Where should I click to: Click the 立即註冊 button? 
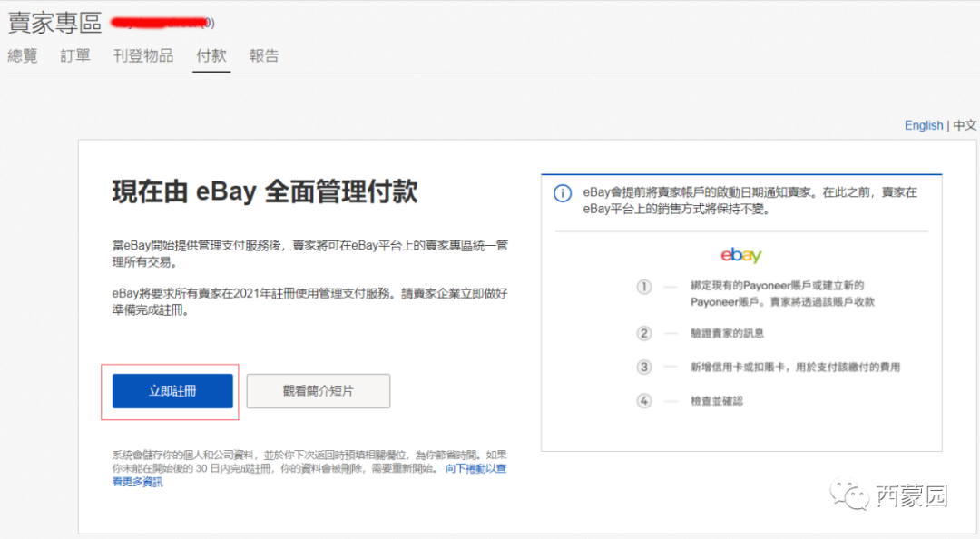172,391
